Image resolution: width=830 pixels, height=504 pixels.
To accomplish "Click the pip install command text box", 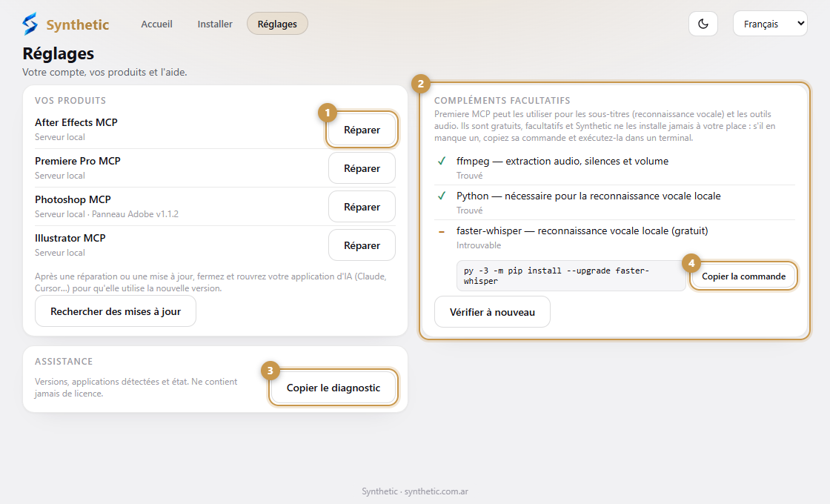I will (571, 276).
